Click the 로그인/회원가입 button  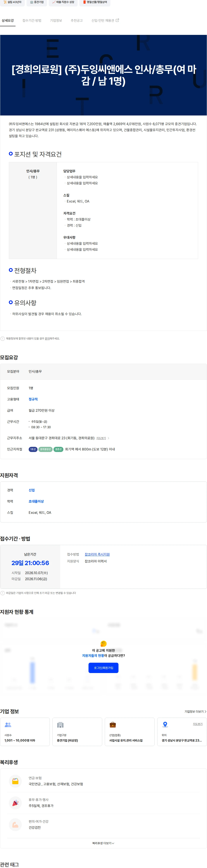pyautogui.click(x=103, y=667)
